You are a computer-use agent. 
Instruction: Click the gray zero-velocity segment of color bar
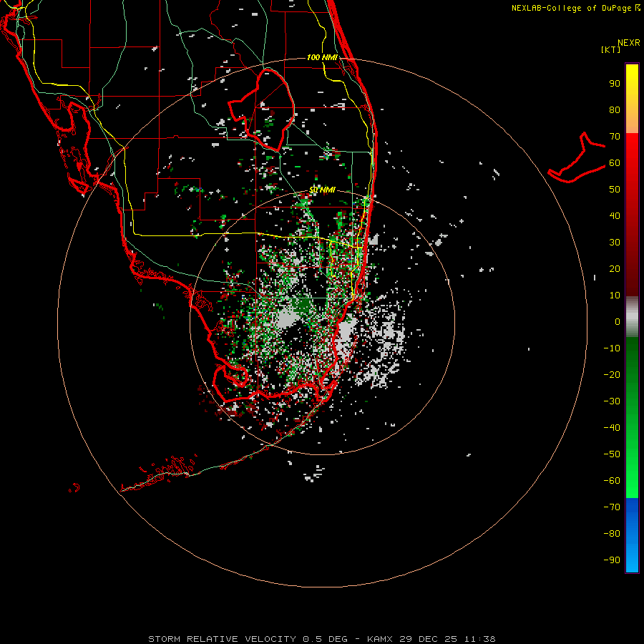click(632, 317)
